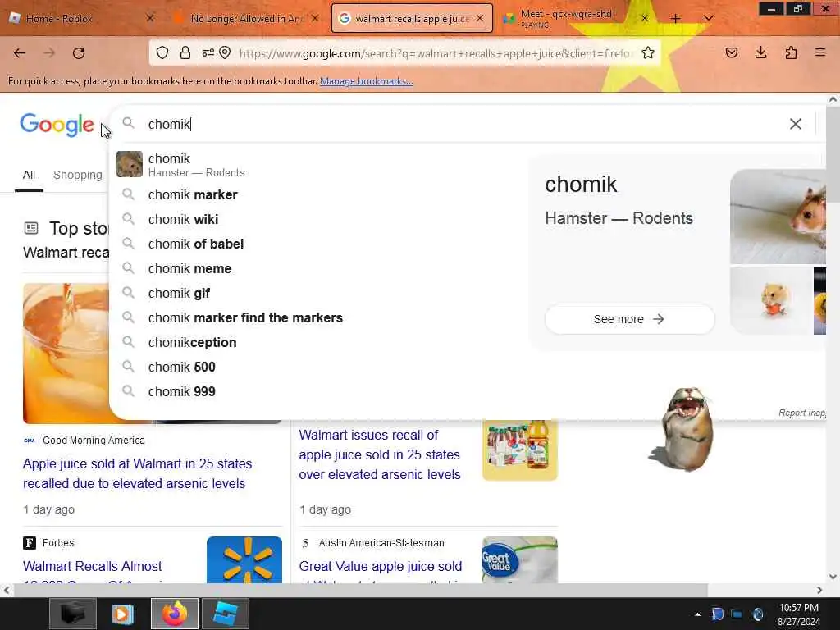The image size is (840, 630).
Task: Click the URL address field
Action: coord(435,53)
